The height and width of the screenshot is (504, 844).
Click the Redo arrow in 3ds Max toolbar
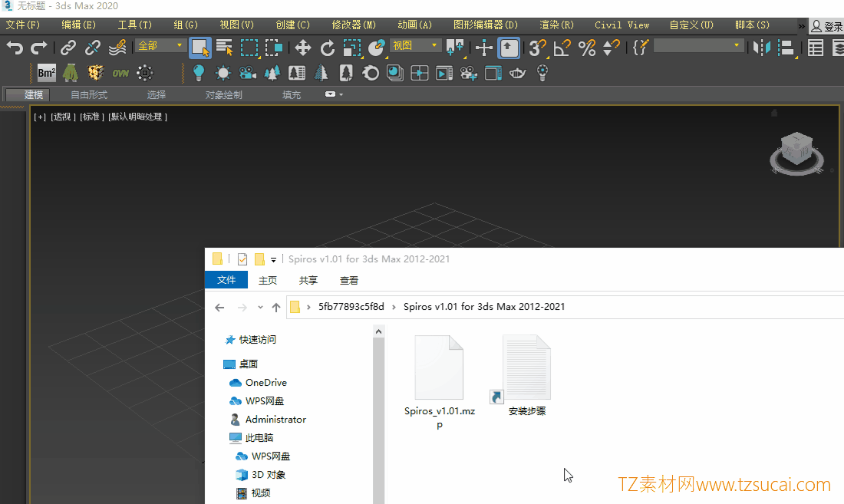[x=39, y=48]
